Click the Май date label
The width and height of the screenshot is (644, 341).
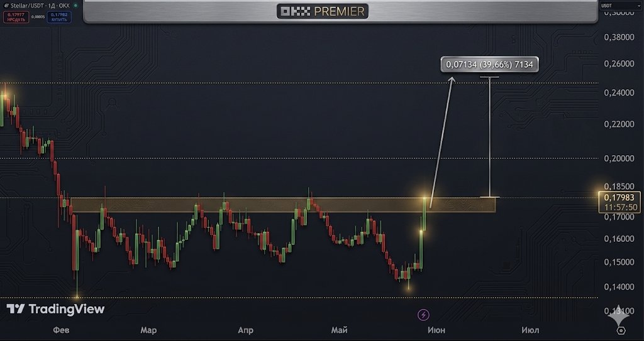pyautogui.click(x=339, y=330)
